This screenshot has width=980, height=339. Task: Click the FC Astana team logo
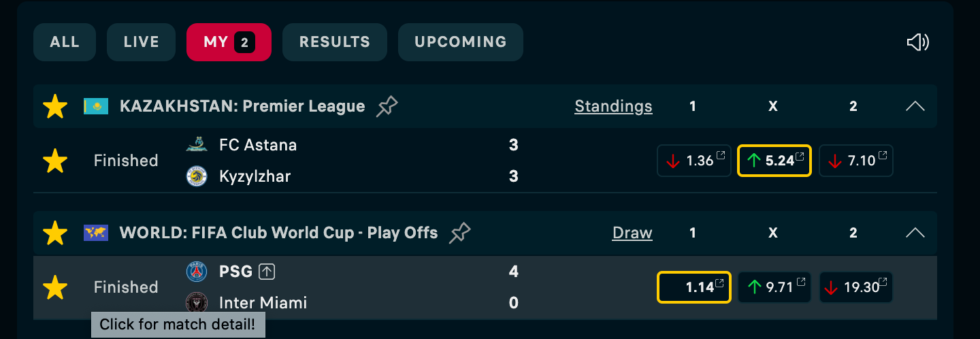(197, 144)
